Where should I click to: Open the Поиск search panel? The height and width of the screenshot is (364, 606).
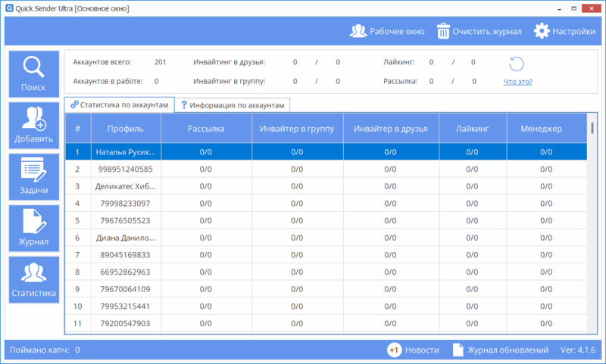click(x=34, y=73)
